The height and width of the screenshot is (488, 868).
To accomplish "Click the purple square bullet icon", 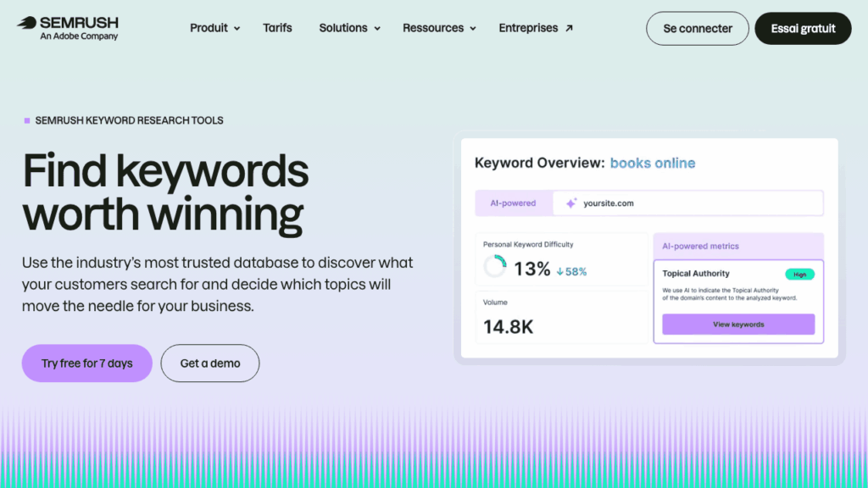I will (x=27, y=120).
